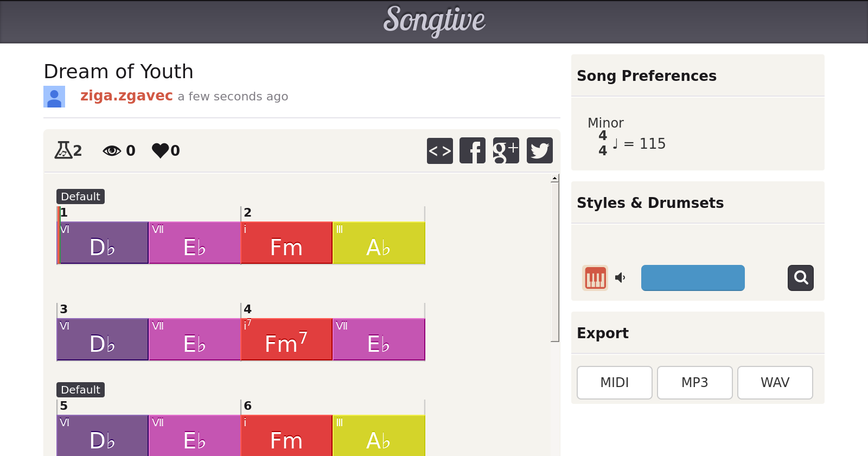Adjust the blue instrument volume slider
868x456 pixels.
(693, 278)
